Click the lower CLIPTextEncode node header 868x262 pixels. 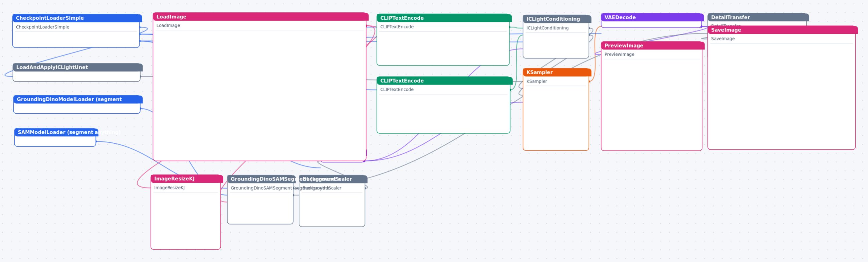pyautogui.click(x=444, y=81)
